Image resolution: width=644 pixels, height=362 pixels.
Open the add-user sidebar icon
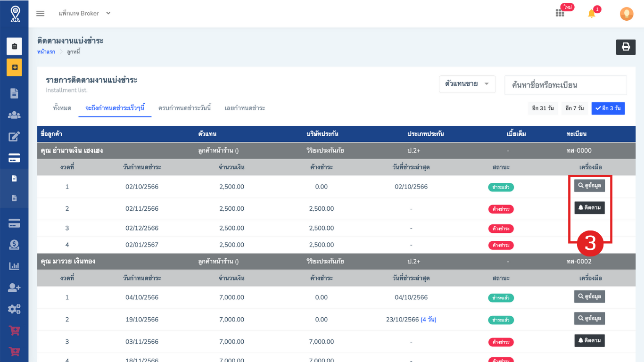tap(14, 288)
